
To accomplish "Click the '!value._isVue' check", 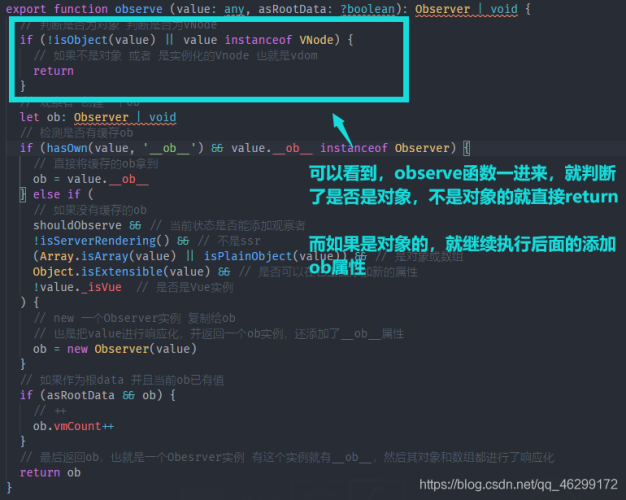I will point(77,287).
